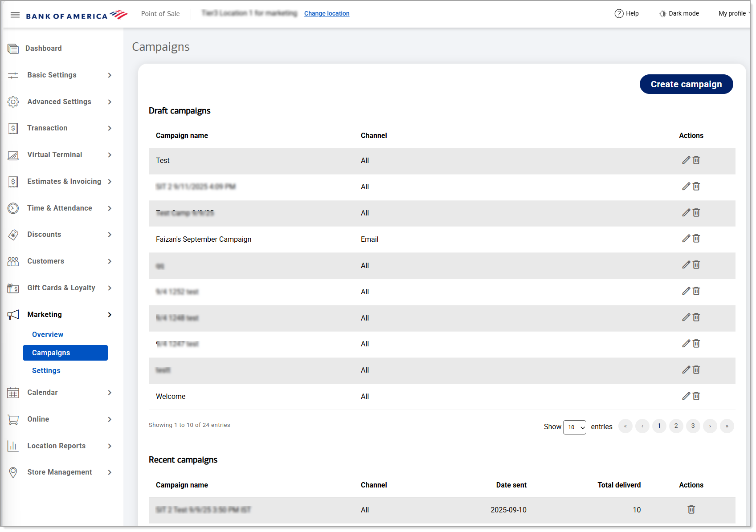
Task: Click the Help question mark icon
Action: click(619, 14)
